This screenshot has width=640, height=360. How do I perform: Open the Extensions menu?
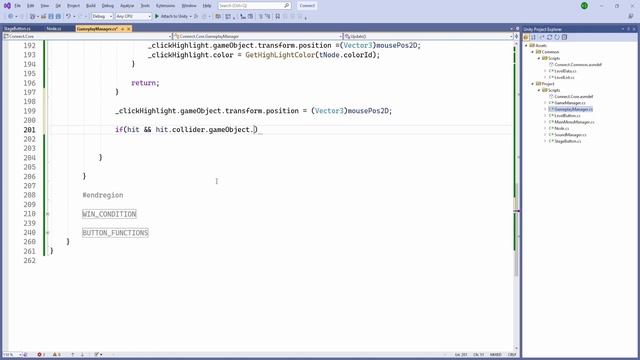pyautogui.click(x=165, y=6)
